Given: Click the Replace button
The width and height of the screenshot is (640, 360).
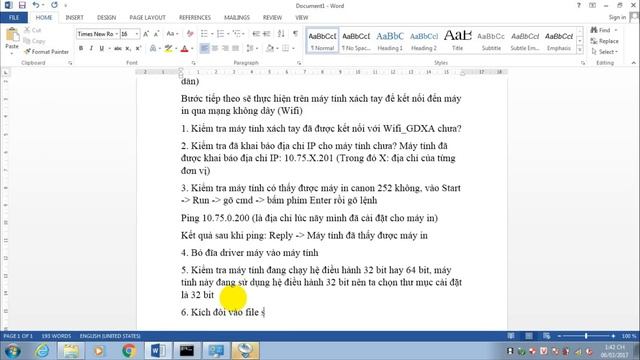Looking at the screenshot, I should click(x=604, y=41).
